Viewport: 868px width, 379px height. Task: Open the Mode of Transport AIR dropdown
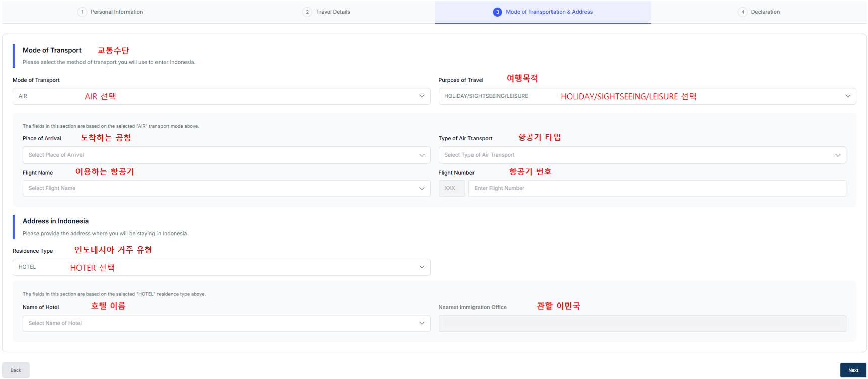pos(221,96)
